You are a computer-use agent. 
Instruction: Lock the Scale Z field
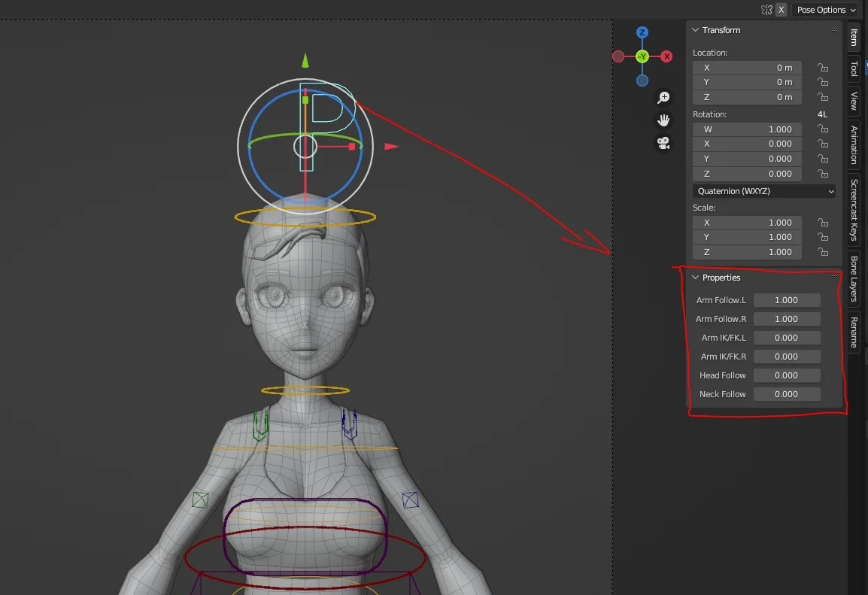[x=822, y=252]
